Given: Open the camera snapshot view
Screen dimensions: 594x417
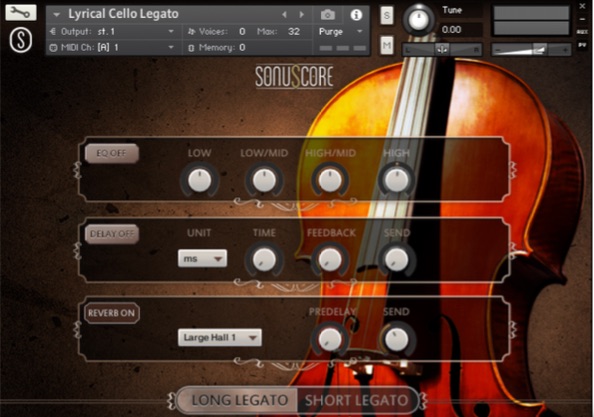Looking at the screenshot, I should pos(328,15).
